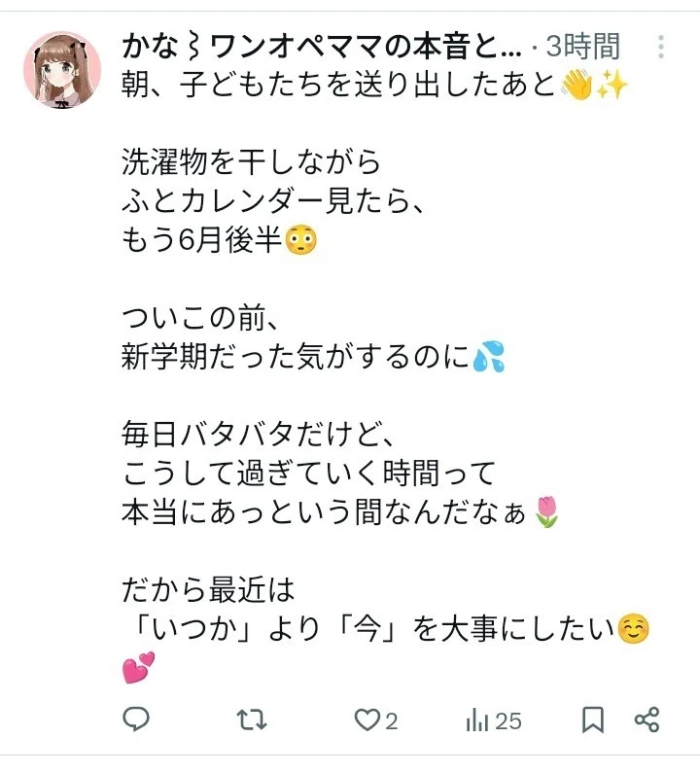Share the post via share icon
The image size is (700, 773).
(647, 720)
